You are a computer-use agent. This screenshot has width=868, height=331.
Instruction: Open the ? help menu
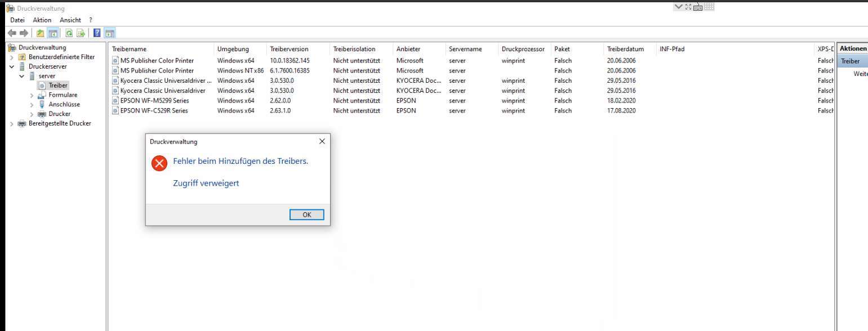pos(91,20)
